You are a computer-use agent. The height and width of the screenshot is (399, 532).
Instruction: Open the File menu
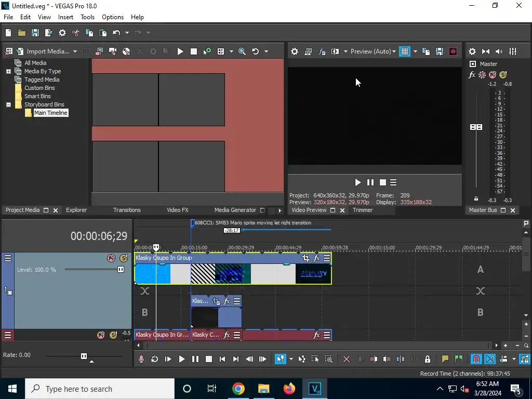(8, 17)
